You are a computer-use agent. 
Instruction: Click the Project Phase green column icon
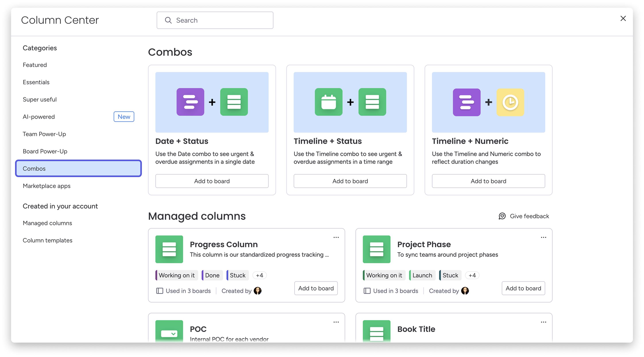376,249
